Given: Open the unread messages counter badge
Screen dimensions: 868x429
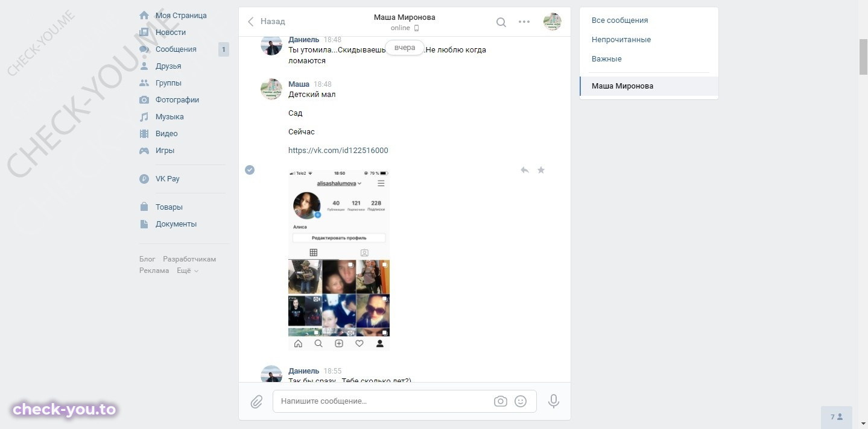Looking at the screenshot, I should [x=224, y=49].
